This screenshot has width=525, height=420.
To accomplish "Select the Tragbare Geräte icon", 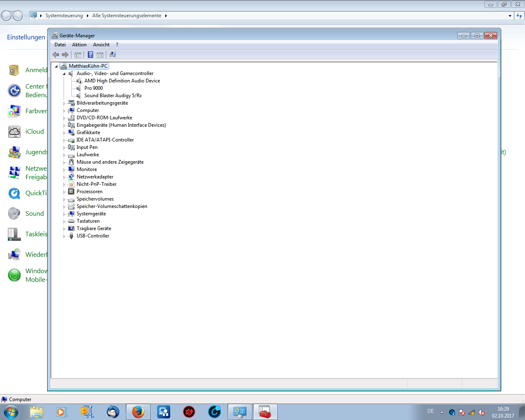I will point(71,228).
